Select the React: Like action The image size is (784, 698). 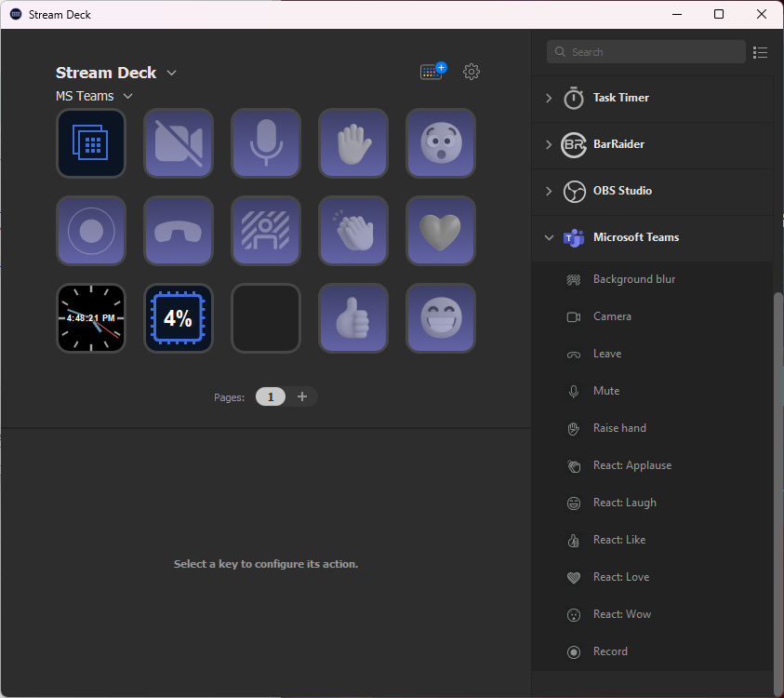653,540
